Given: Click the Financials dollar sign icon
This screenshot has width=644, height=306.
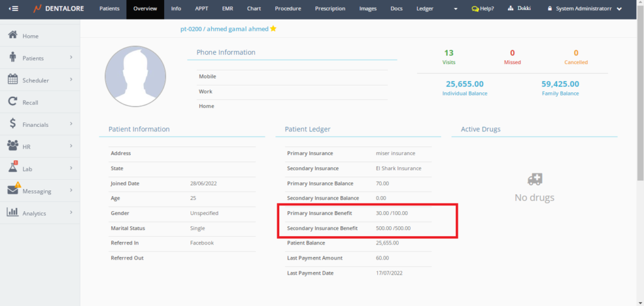Looking at the screenshot, I should click(12, 124).
